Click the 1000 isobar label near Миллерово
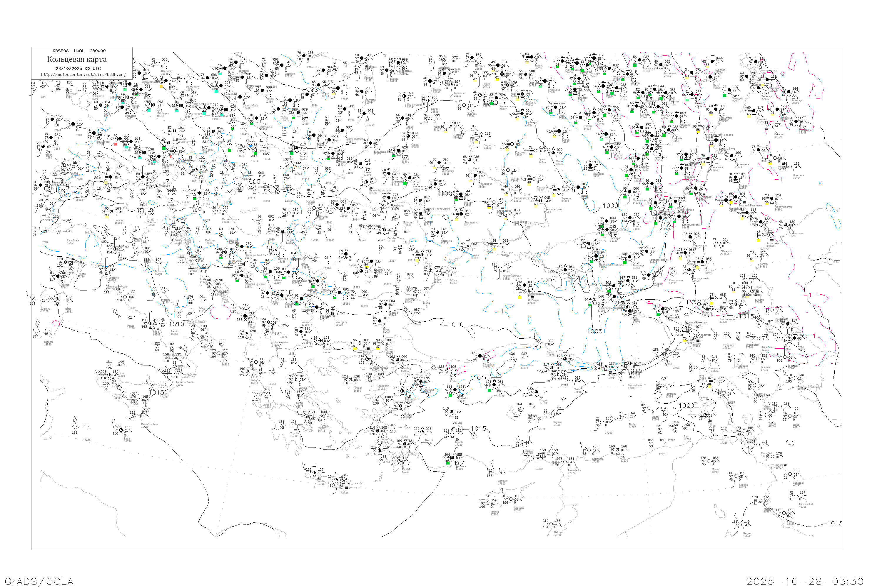 [x=611, y=206]
